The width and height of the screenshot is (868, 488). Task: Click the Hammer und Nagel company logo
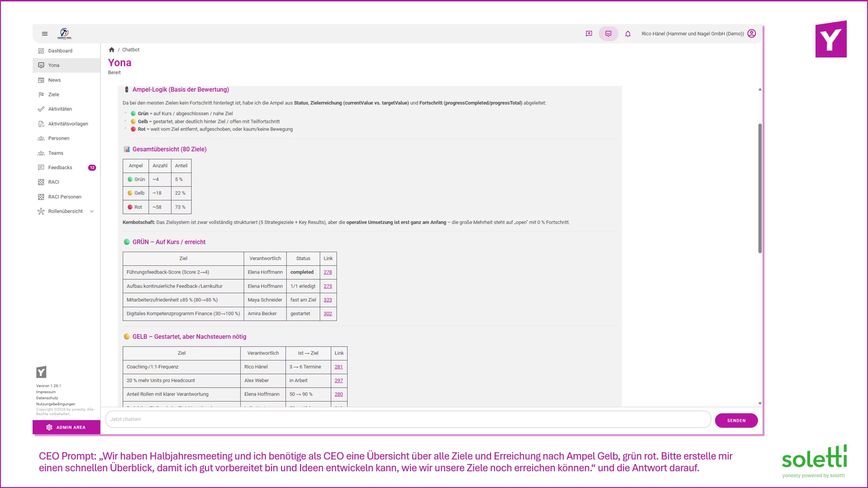click(64, 33)
